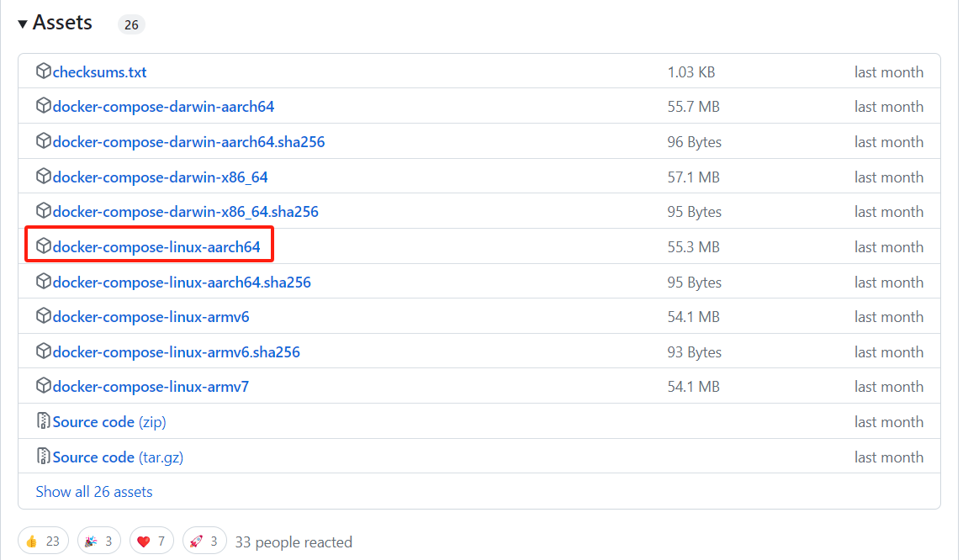
Task: Click the 26 assets count badge
Action: [131, 24]
